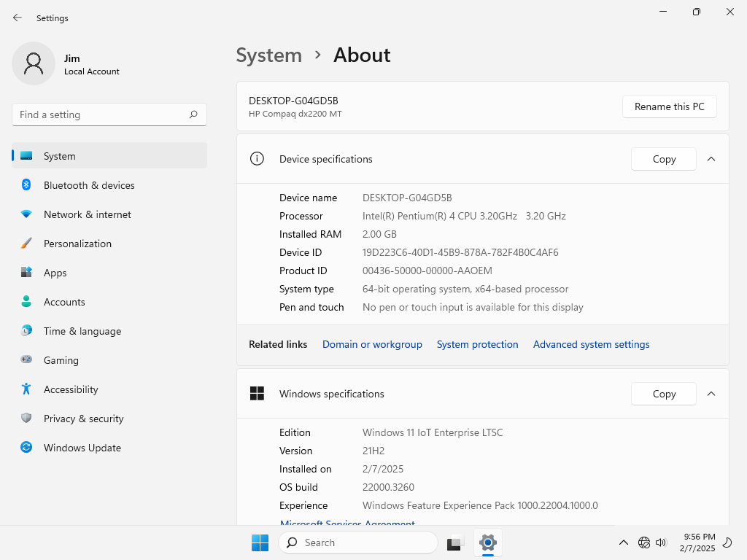Click Pen and touch value text
The height and width of the screenshot is (560, 747).
[x=473, y=307]
